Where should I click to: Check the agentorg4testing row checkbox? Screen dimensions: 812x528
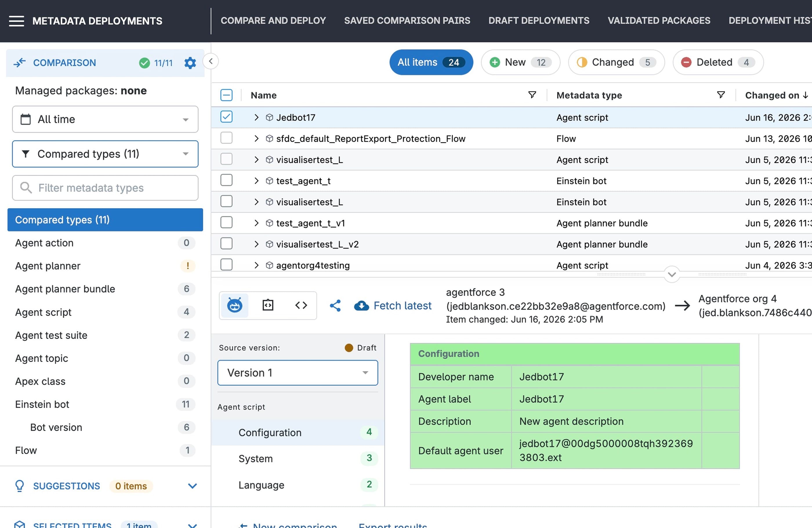(226, 265)
